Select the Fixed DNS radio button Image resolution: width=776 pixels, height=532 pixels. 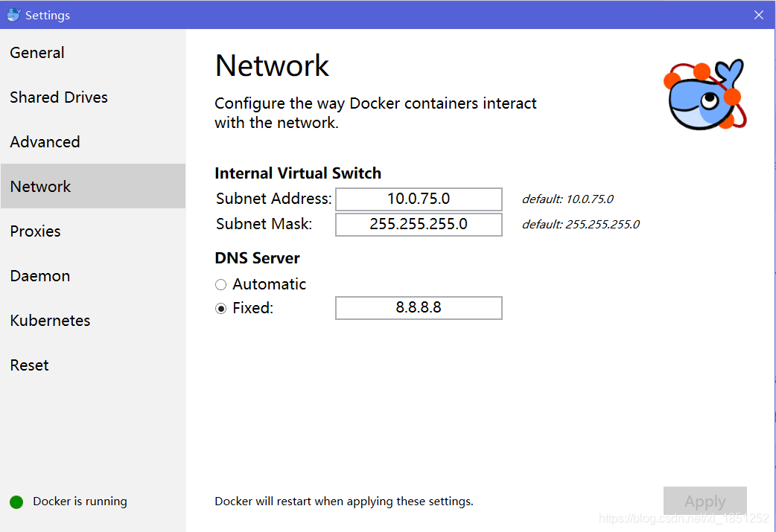(x=220, y=309)
